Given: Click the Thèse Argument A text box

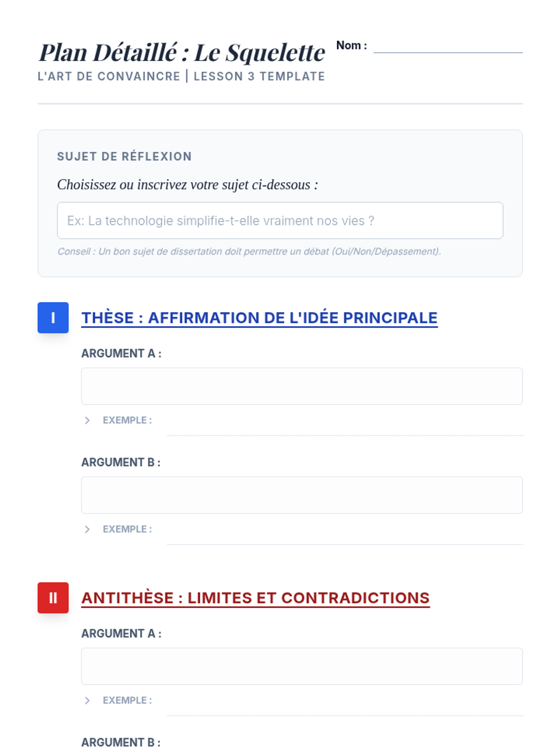Looking at the screenshot, I should coord(301,386).
